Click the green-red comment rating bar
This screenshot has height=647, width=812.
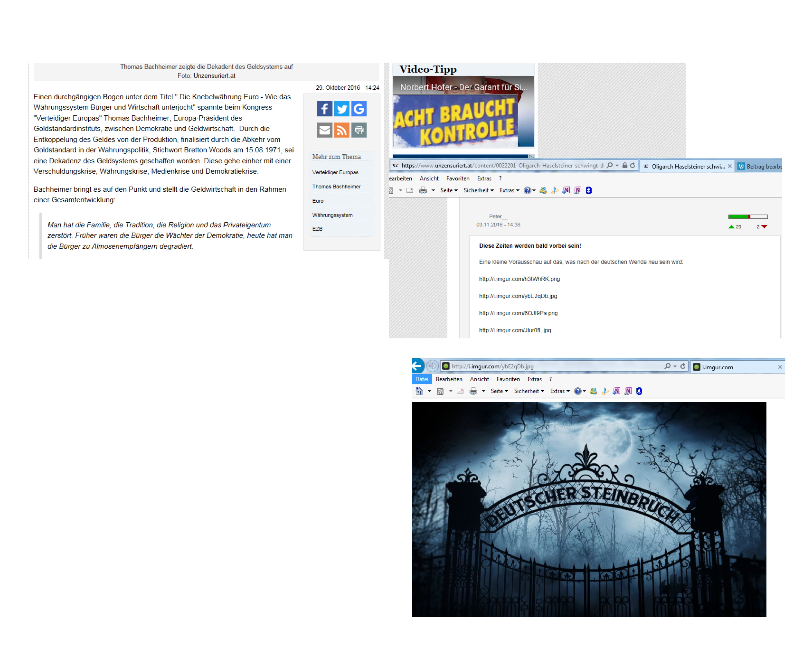pyautogui.click(x=748, y=217)
